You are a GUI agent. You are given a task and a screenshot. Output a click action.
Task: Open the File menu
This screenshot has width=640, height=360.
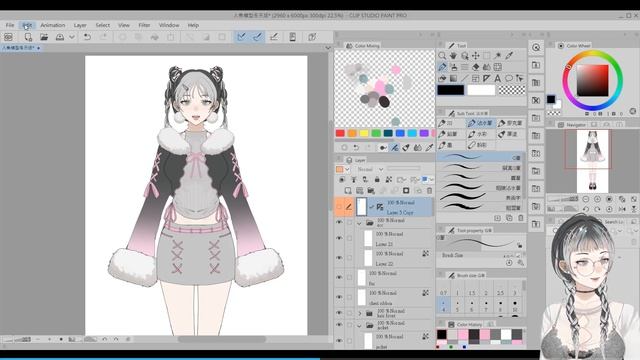point(10,25)
